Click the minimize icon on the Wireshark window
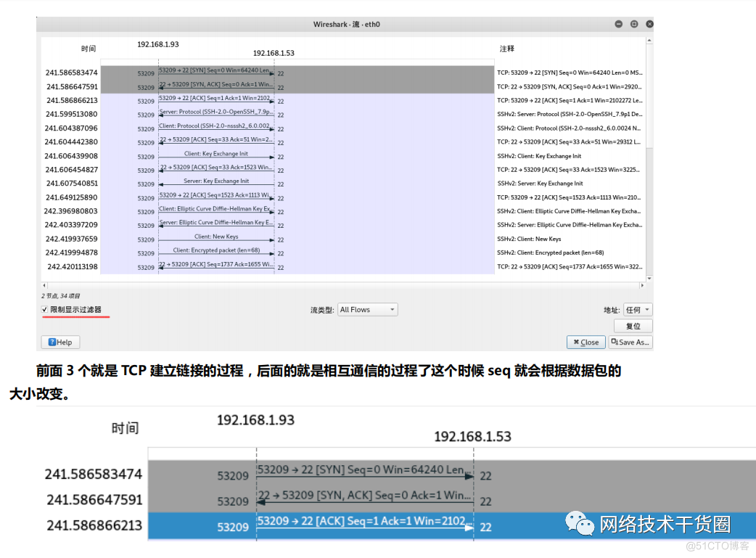The width and height of the screenshot is (756, 558). pyautogui.click(x=617, y=24)
